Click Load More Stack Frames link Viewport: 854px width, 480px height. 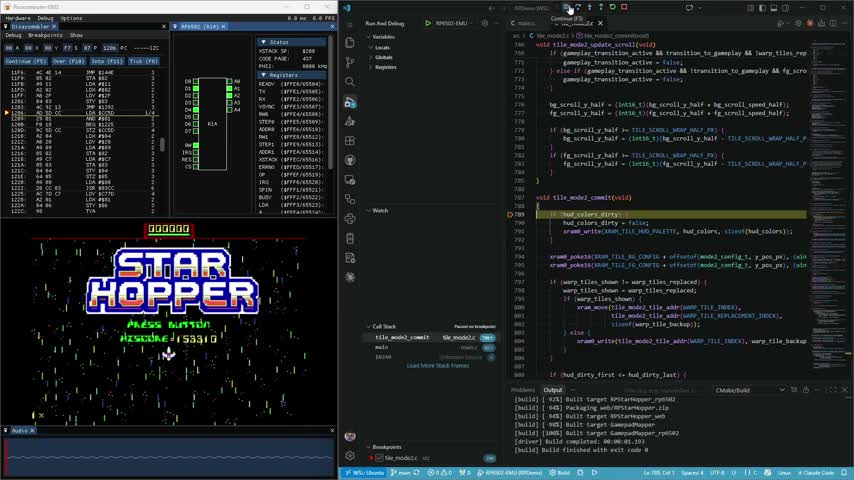438,366
